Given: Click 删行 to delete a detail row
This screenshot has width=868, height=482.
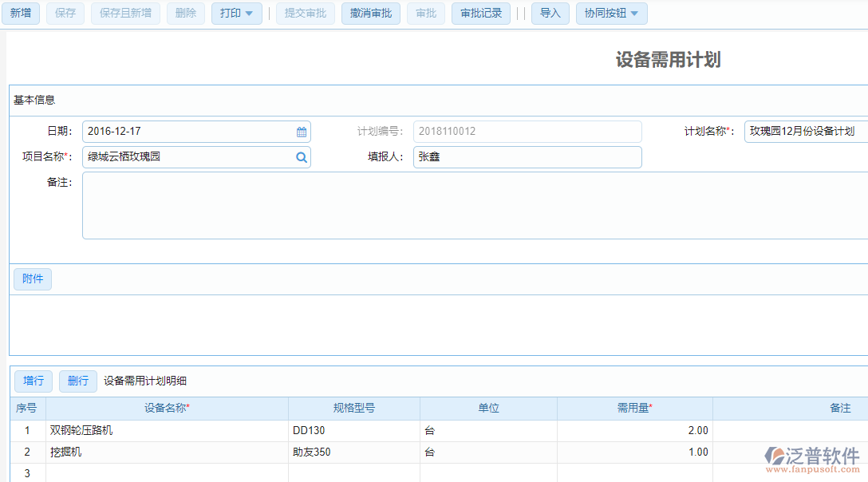Looking at the screenshot, I should click(77, 381).
